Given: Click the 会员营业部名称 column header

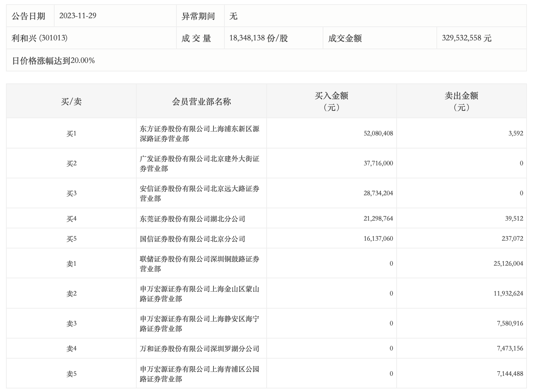Looking at the screenshot, I should (x=201, y=102).
